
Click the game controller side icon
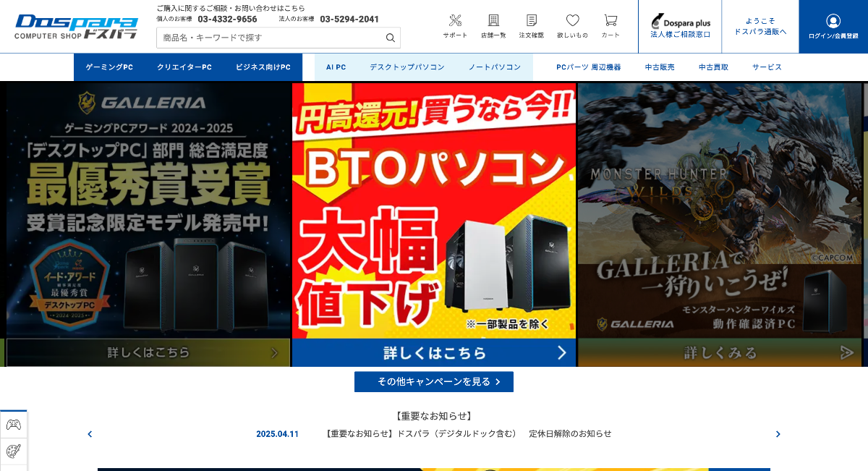(14, 425)
